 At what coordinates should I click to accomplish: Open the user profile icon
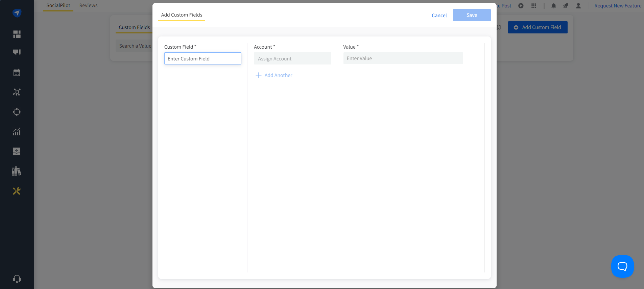[x=578, y=6]
